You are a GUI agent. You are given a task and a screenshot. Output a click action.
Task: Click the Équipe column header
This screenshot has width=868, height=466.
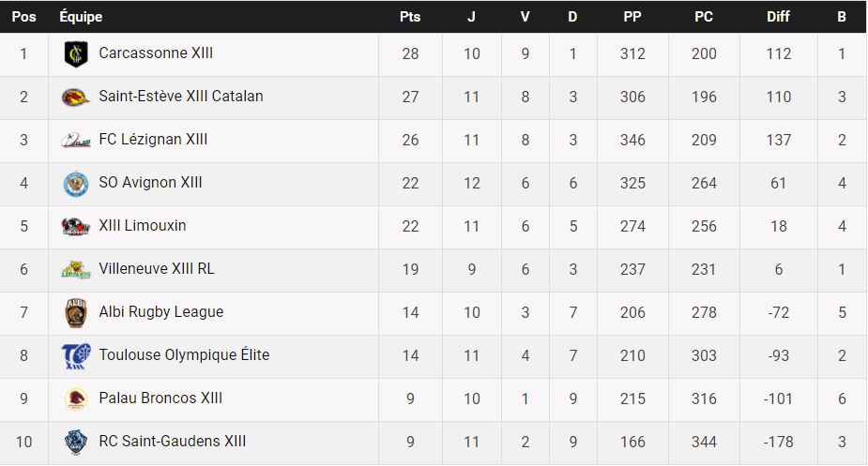[x=81, y=17]
